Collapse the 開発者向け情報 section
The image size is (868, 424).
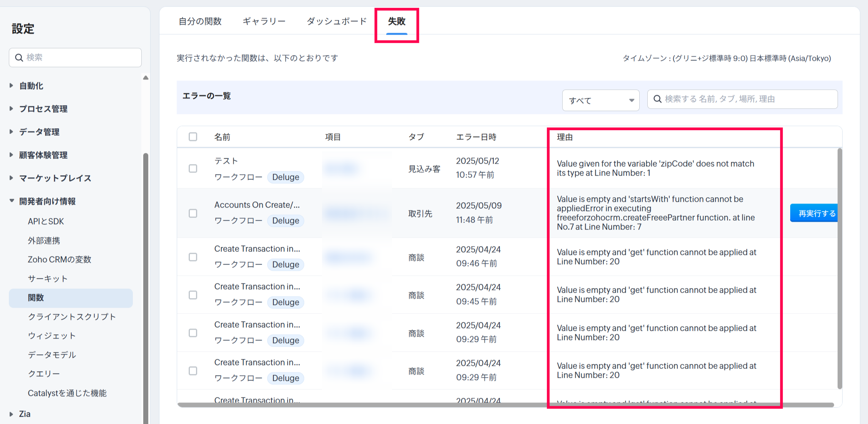coord(47,201)
